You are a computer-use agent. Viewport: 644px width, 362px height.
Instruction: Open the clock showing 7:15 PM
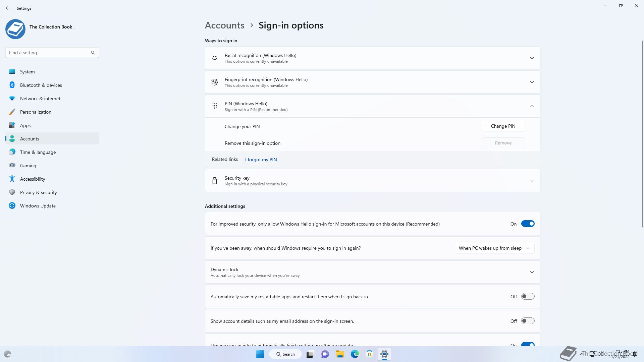click(x=619, y=354)
